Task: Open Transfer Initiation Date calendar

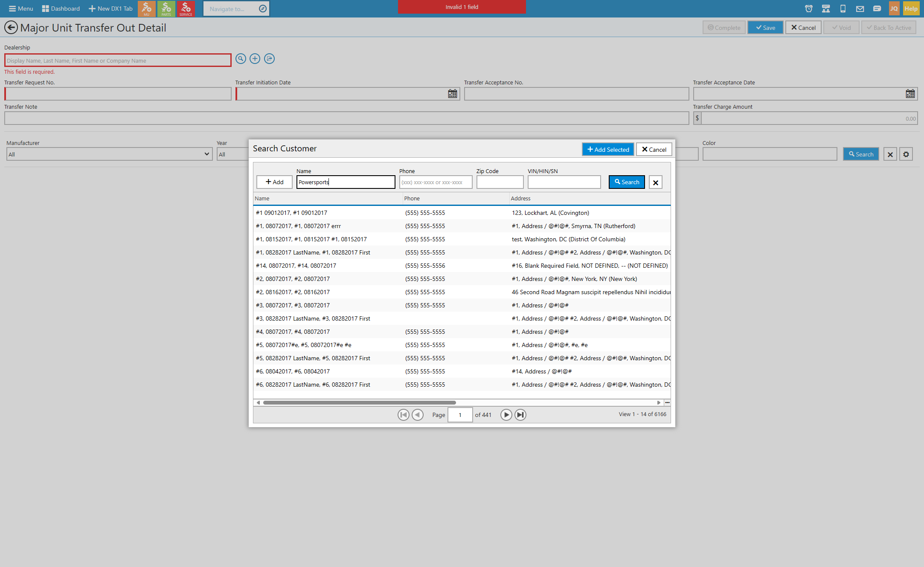Action: (x=452, y=94)
